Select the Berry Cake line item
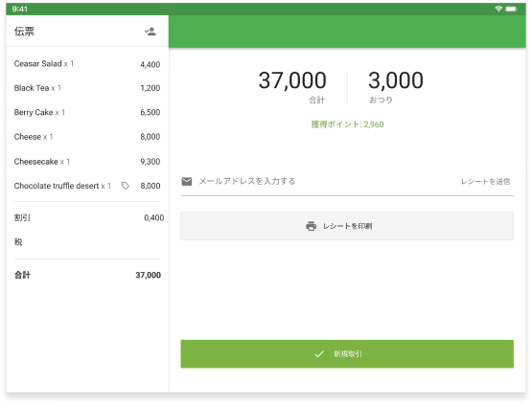Viewport: 532px width, 405px height. (x=87, y=113)
